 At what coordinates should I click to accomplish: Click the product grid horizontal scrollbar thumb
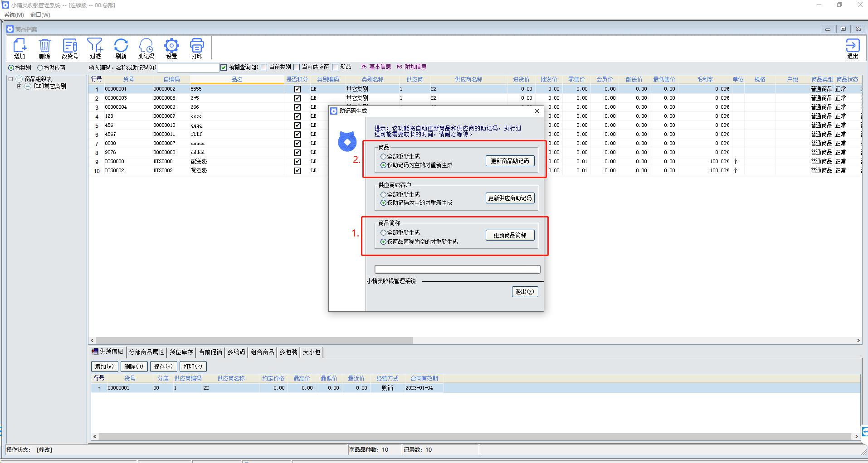[254, 340]
